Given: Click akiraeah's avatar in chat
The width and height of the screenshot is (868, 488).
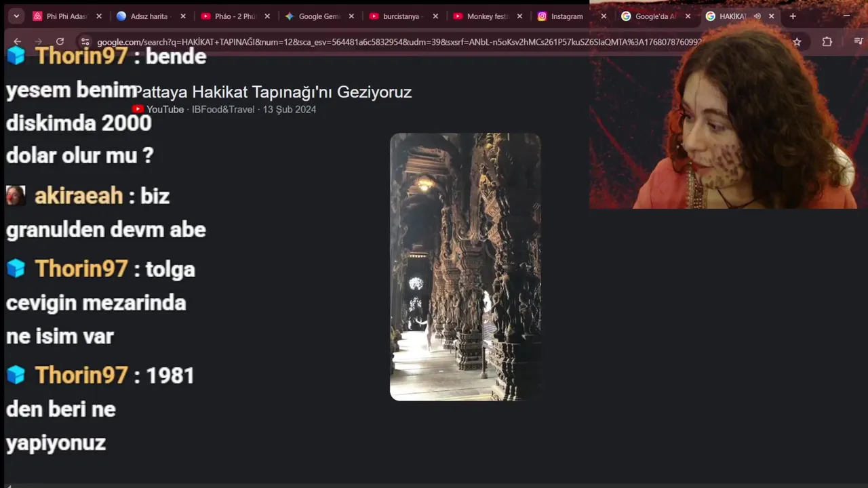Looking at the screenshot, I should pyautogui.click(x=16, y=195).
